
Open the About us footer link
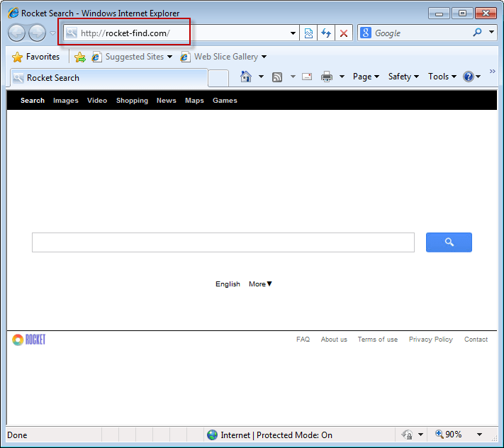pos(334,340)
